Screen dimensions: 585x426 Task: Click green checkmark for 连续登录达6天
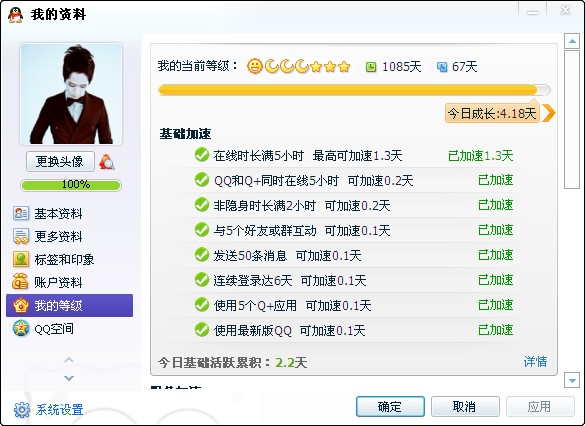(x=202, y=280)
